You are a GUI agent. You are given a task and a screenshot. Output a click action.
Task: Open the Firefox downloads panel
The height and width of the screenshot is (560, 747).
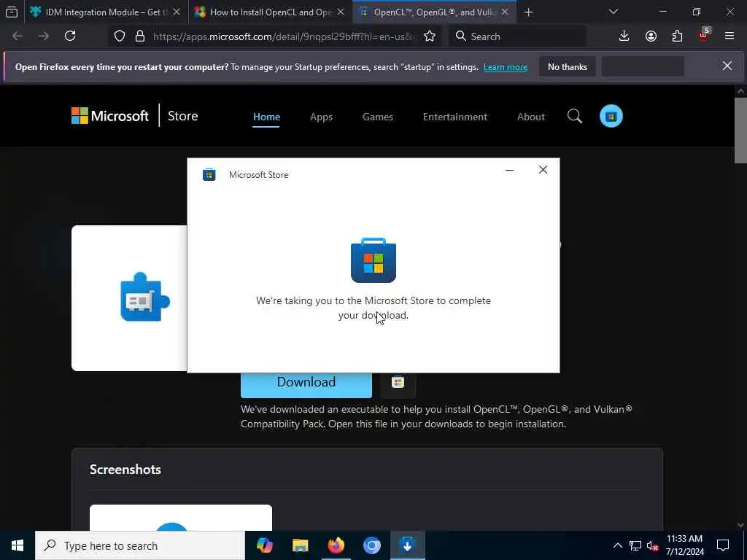(624, 36)
